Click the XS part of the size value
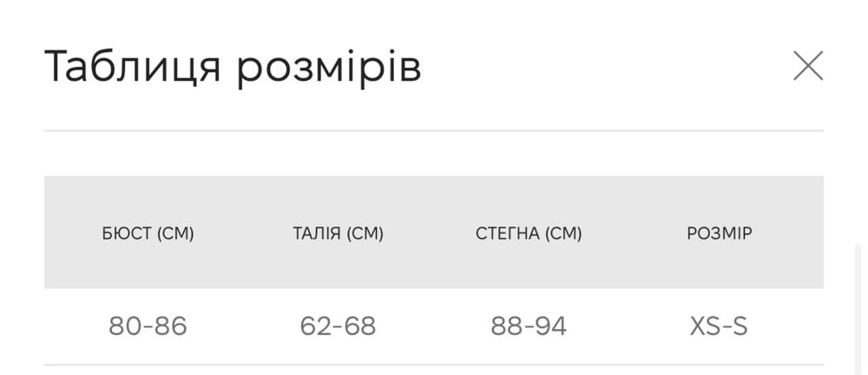Screen dimensions: 868x375 pyautogui.click(x=705, y=326)
